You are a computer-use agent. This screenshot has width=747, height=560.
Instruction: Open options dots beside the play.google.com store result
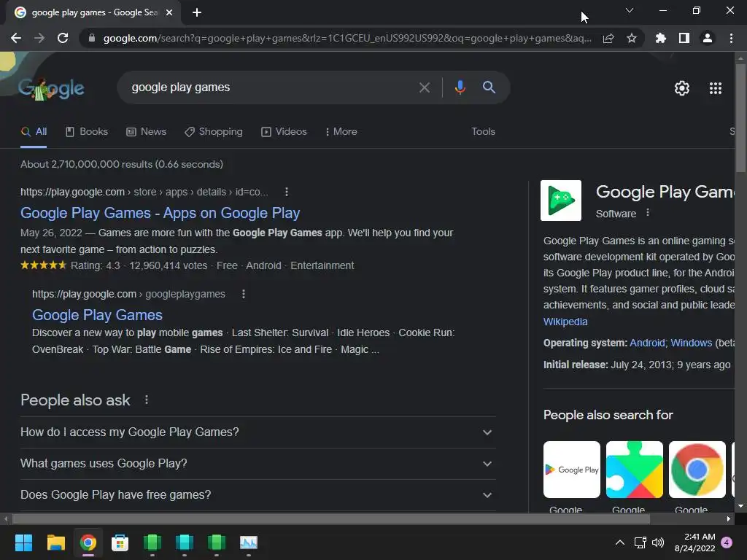pyautogui.click(x=286, y=192)
